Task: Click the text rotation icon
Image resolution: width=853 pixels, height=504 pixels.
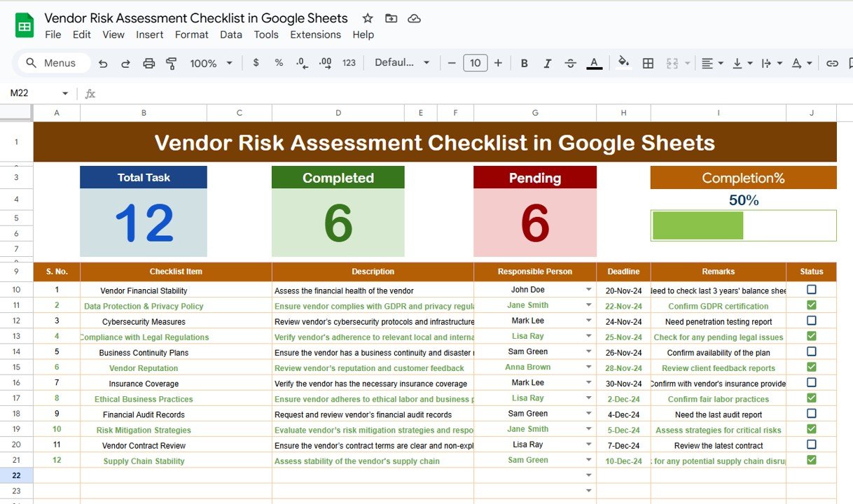Action: (x=796, y=63)
